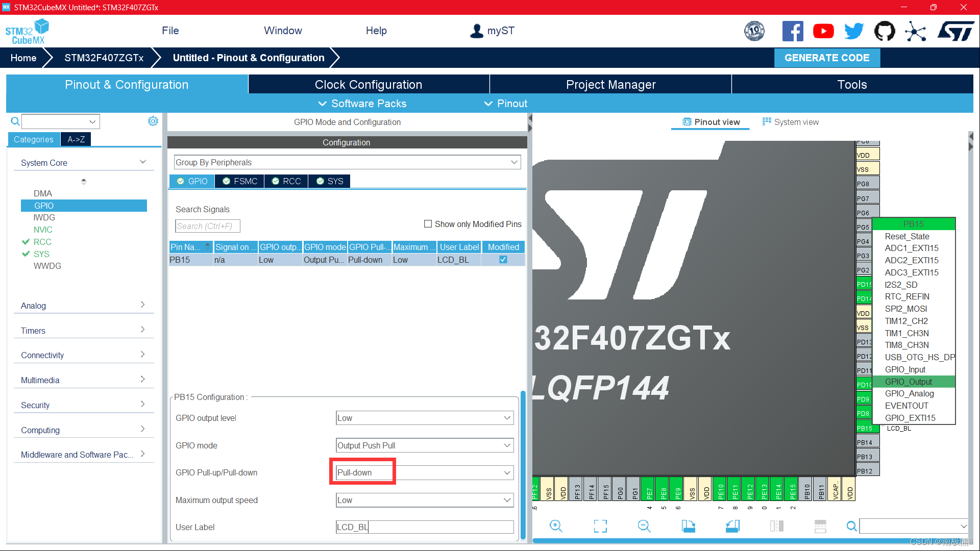
Task: Select GPIO_Analog in the PB15 context menu
Action: coord(909,393)
